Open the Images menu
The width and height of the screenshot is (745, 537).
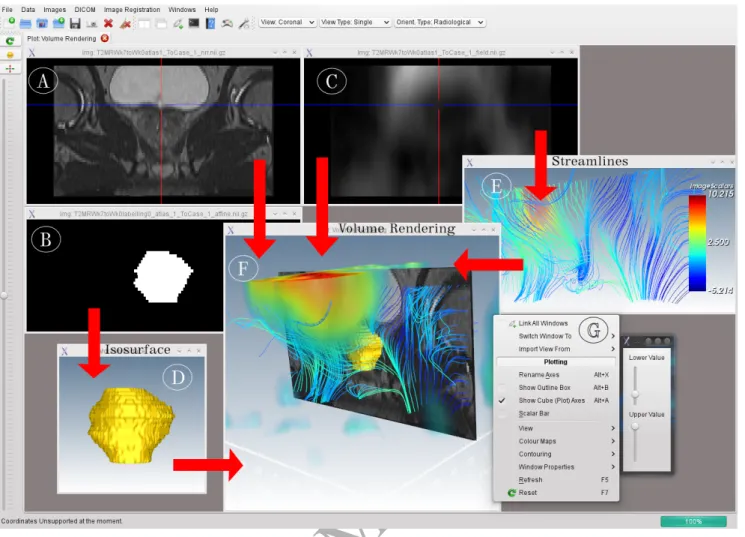pyautogui.click(x=55, y=10)
